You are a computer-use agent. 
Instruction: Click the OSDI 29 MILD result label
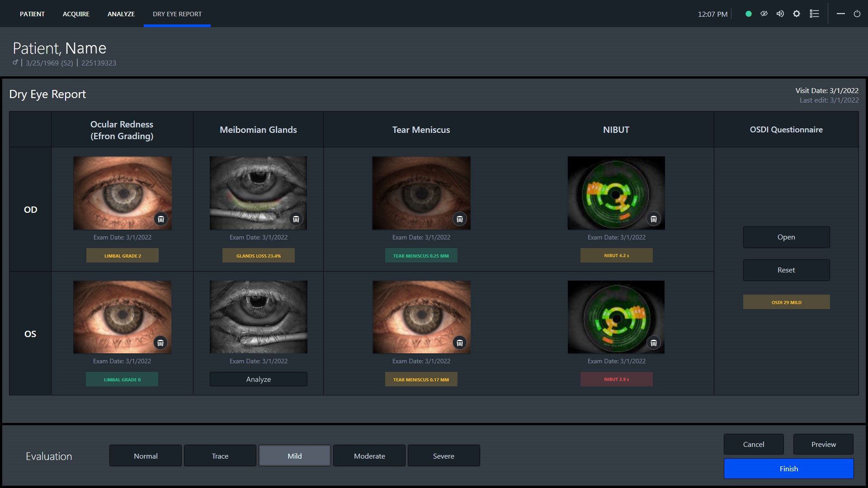[x=786, y=302]
